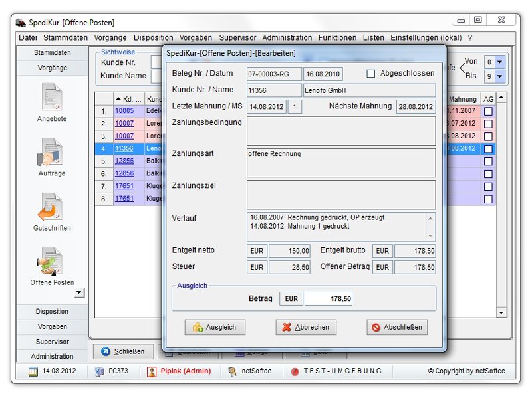This screenshot has width=532, height=394.
Task: Click the netSoftec keys icon
Action: (232, 371)
